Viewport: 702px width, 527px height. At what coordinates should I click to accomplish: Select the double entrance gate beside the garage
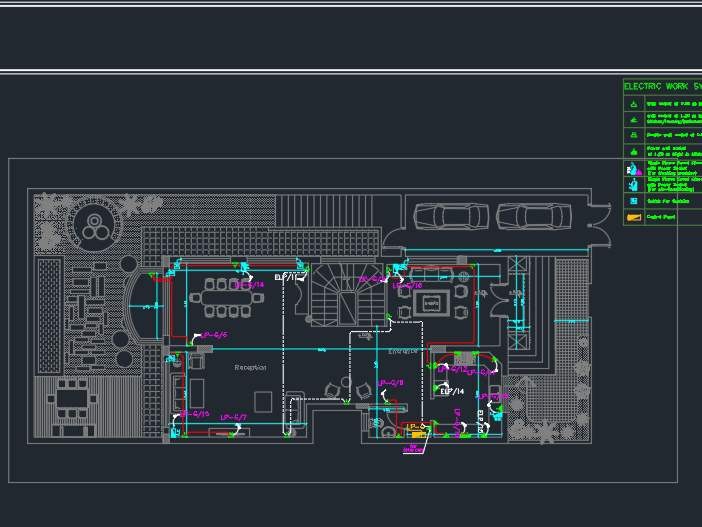point(599,225)
